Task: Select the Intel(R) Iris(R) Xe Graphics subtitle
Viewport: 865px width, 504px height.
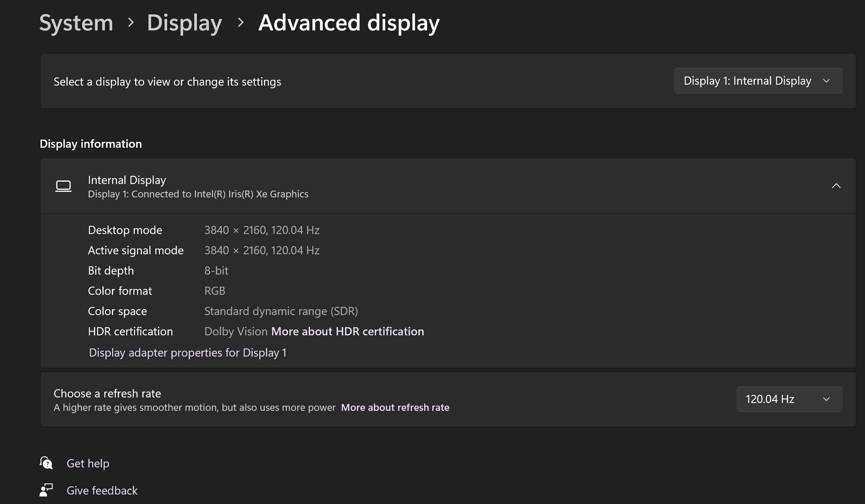Action: (x=198, y=194)
